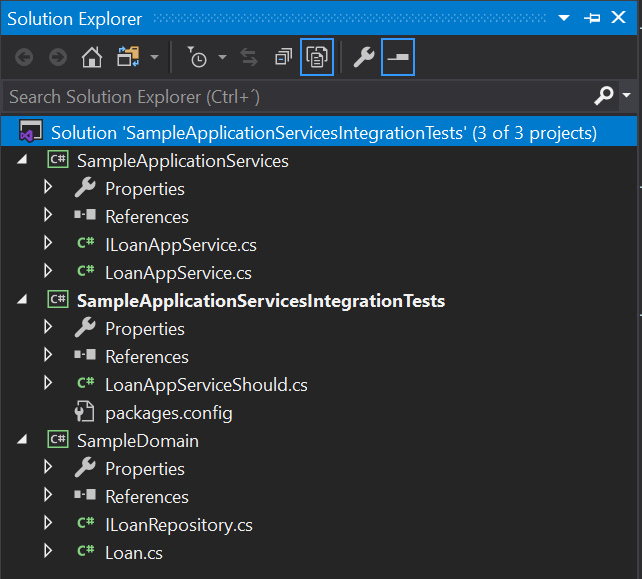Click Sync with Active Document icon
Image resolution: width=642 pixels, height=579 pixels.
point(249,58)
